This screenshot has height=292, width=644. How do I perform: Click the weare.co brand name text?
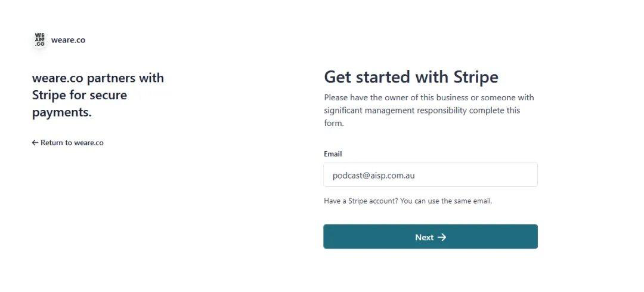click(68, 40)
